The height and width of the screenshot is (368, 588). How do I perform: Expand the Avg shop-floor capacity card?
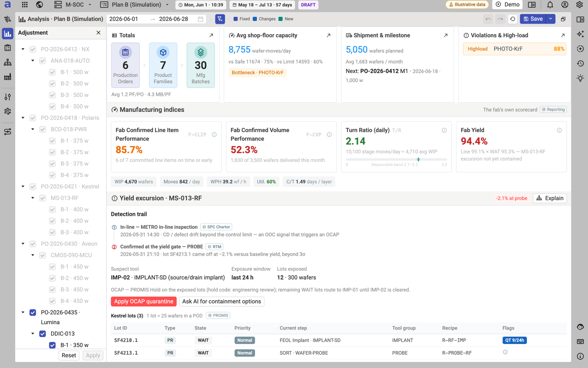(329, 35)
